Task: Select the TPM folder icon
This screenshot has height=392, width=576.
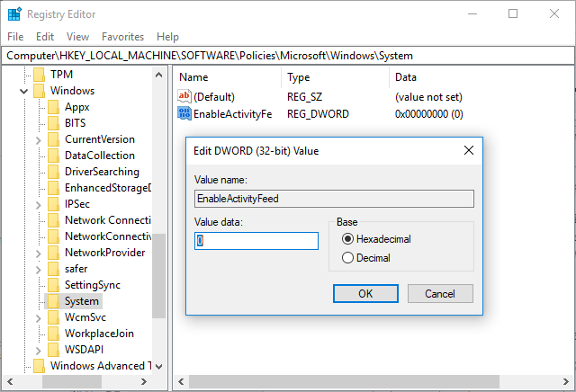Action: (x=39, y=75)
